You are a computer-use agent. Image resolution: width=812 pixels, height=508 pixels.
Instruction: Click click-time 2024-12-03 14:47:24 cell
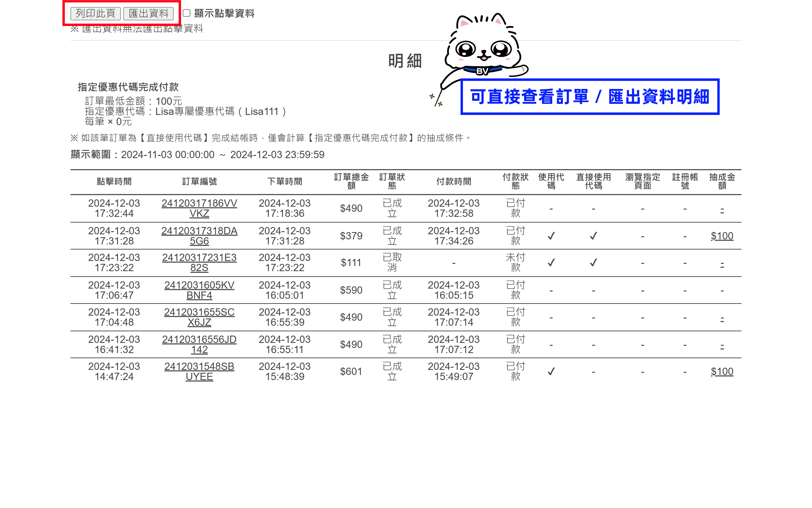[114, 371]
